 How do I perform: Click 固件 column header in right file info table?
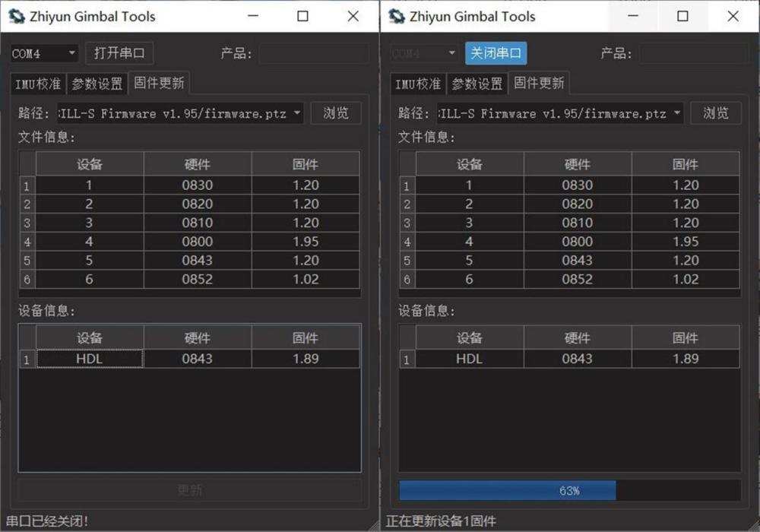(686, 163)
